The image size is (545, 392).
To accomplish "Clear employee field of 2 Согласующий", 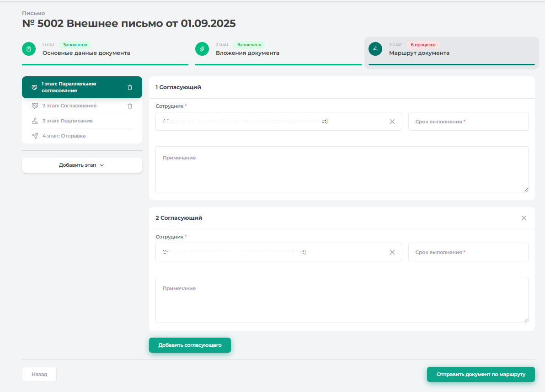I will point(392,252).
